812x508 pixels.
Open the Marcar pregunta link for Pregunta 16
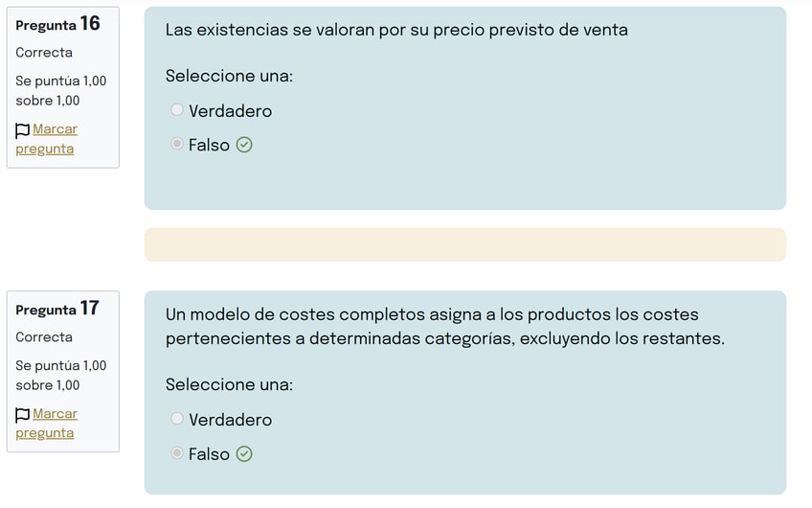55,129
